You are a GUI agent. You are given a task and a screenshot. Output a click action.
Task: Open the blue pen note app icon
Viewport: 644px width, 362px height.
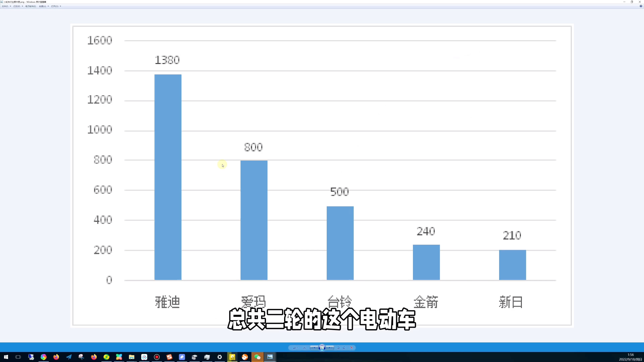pos(182,357)
